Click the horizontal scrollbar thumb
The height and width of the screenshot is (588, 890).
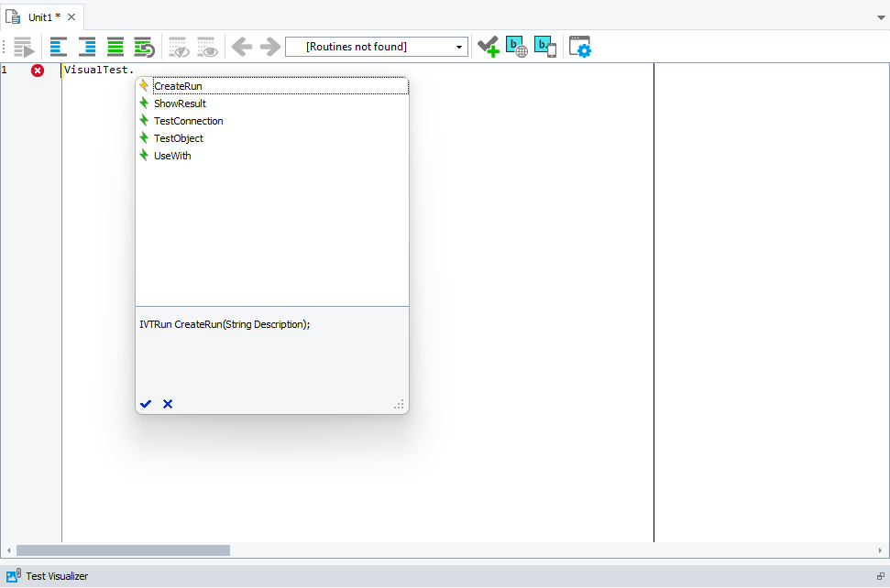(x=123, y=550)
